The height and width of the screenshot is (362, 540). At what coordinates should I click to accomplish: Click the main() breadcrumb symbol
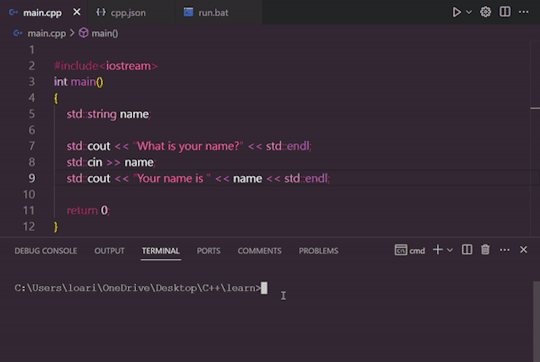click(105, 33)
